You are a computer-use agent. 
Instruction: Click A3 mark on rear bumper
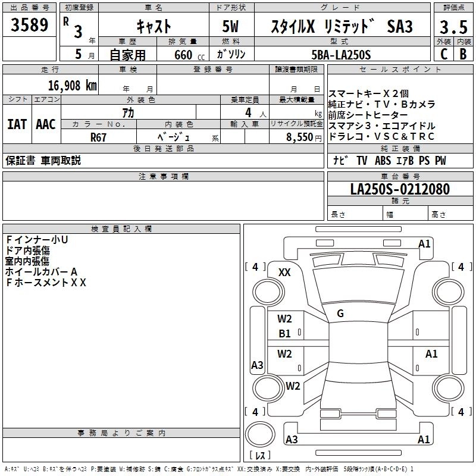[292, 439]
